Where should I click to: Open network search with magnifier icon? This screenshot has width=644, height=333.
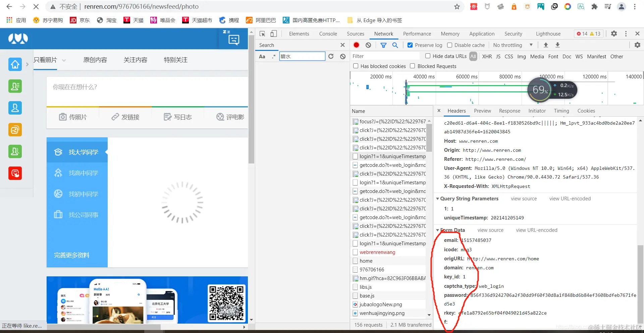(x=395, y=45)
